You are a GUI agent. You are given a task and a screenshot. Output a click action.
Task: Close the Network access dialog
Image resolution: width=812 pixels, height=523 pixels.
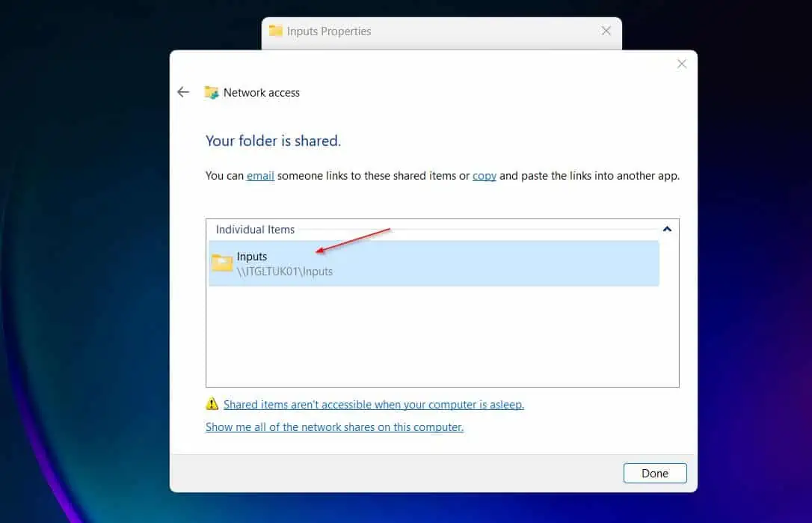click(x=681, y=64)
